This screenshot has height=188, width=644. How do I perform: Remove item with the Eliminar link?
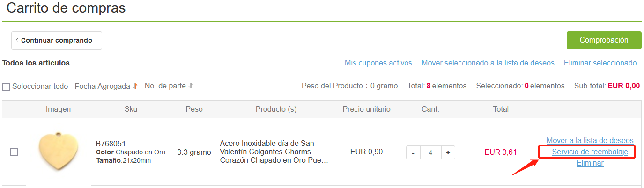tap(590, 163)
